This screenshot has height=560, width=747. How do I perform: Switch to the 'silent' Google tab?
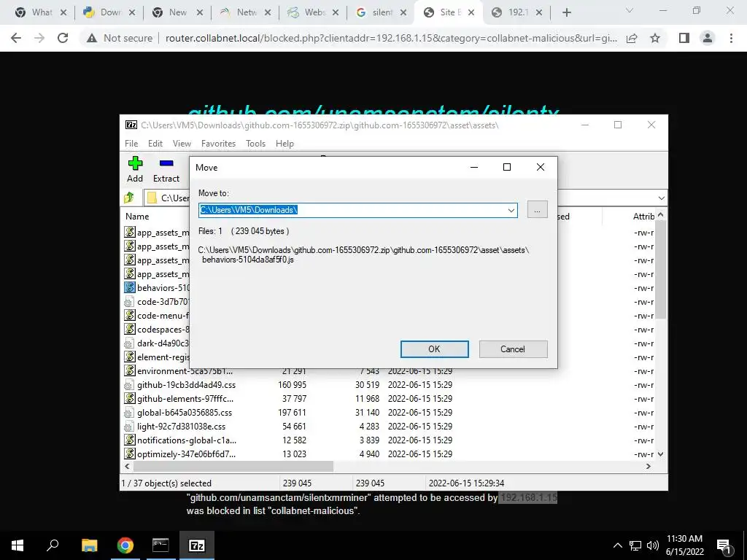click(381, 12)
